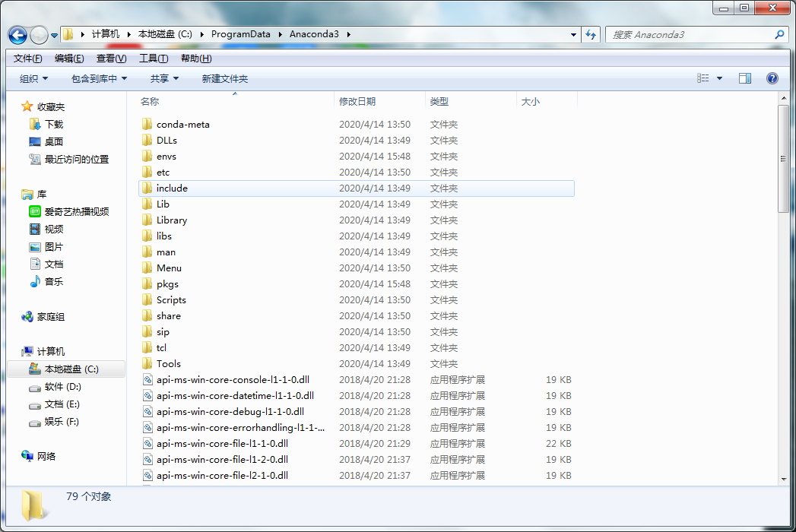Image resolution: width=796 pixels, height=532 pixels.
Task: Select 本地磁盘 (C:) drive in tree
Action: tap(66, 369)
